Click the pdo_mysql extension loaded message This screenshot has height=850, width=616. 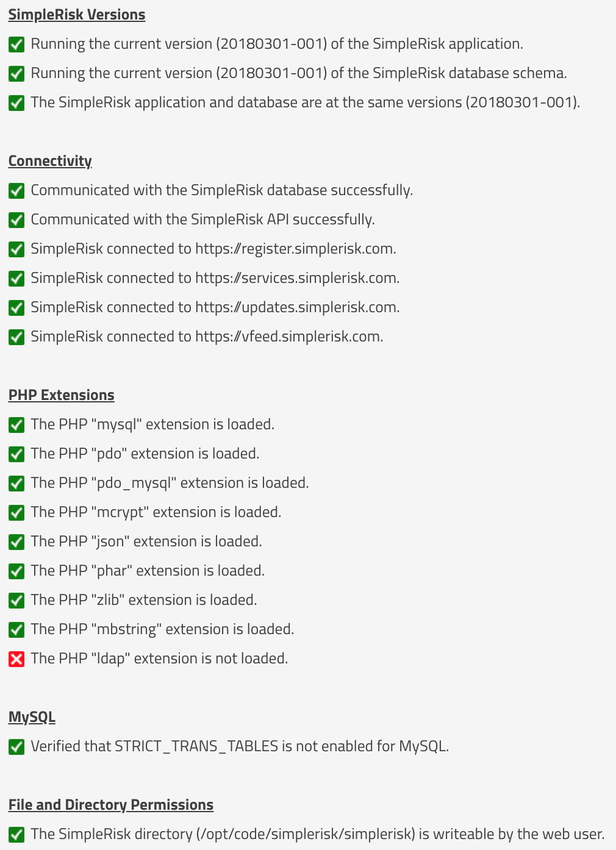(x=170, y=483)
